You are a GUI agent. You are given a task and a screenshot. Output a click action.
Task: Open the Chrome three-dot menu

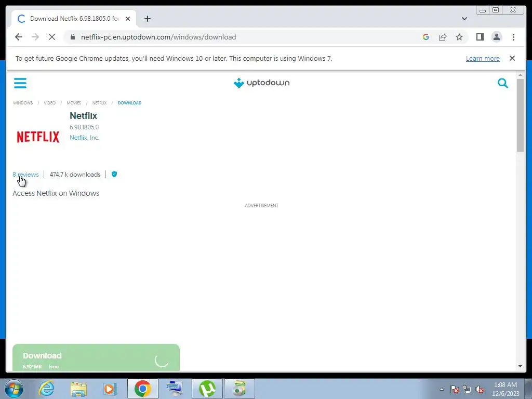point(513,37)
